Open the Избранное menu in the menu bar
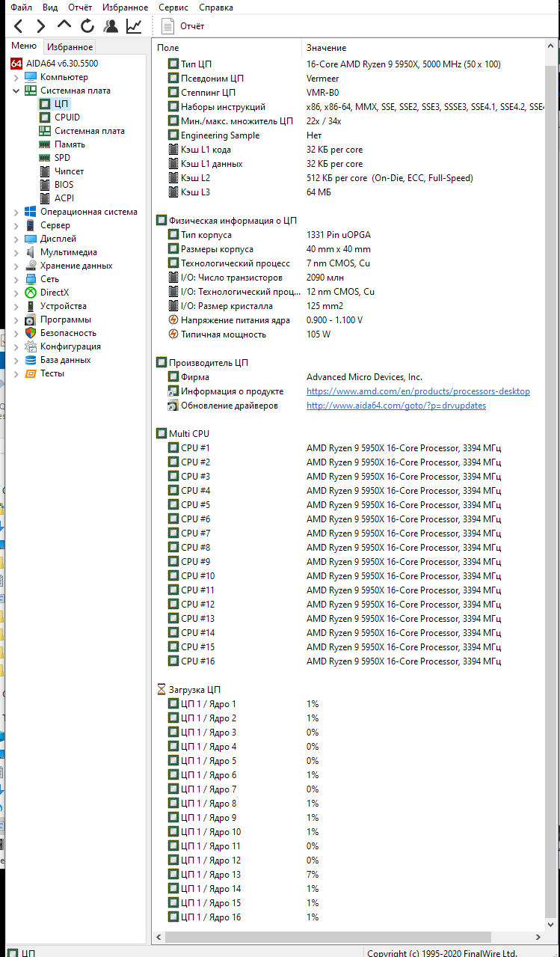 [x=126, y=7]
